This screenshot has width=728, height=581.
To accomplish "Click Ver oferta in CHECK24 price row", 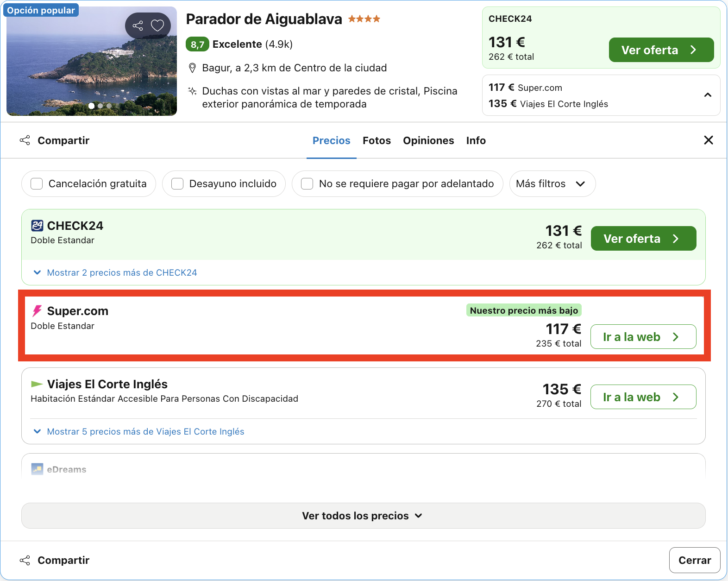I will [x=644, y=238].
